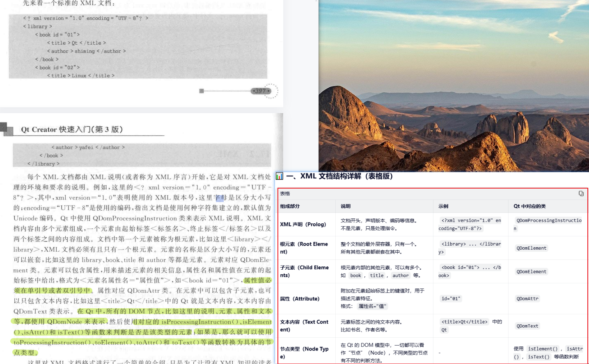Click the description 元素标签之间的纯文本内容。
Image resolution: width=589 pixels, height=364 pixels.
pyautogui.click(x=372, y=322)
